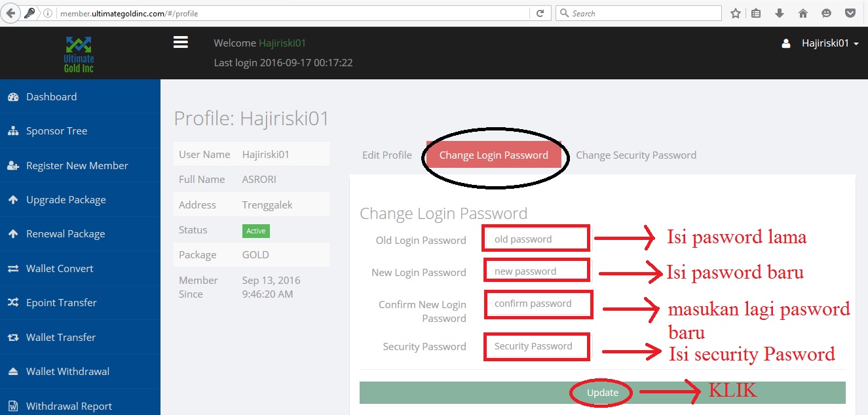The height and width of the screenshot is (415, 868).
Task: Click the Epoint Transfer icon
Action: point(14,302)
